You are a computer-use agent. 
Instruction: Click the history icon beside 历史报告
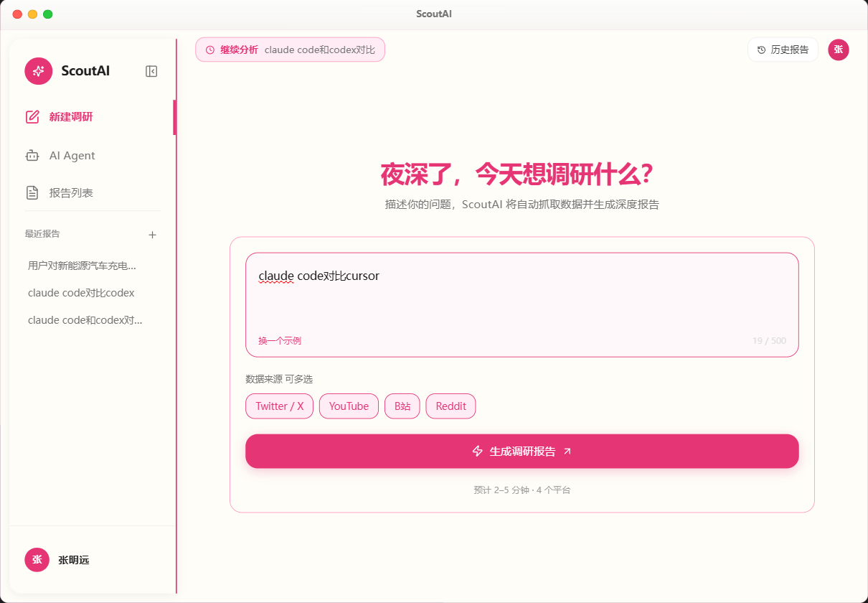point(762,50)
